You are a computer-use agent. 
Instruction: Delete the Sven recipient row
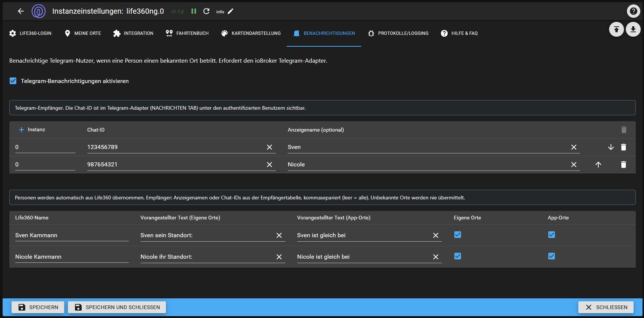coord(624,147)
